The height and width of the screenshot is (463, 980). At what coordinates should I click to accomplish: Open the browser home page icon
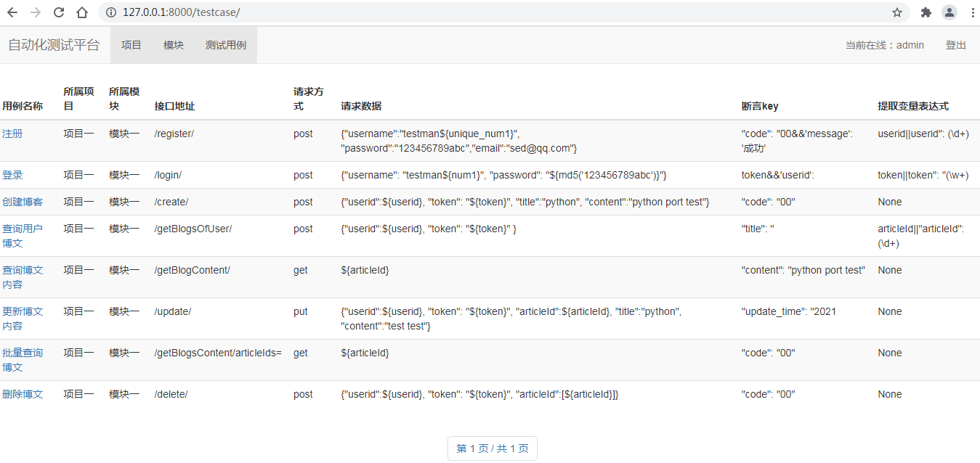(82, 12)
